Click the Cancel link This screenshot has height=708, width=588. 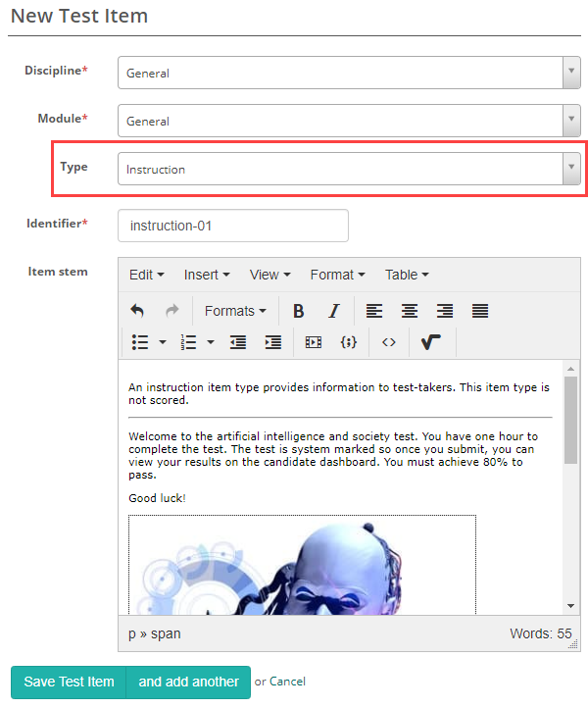[287, 682]
